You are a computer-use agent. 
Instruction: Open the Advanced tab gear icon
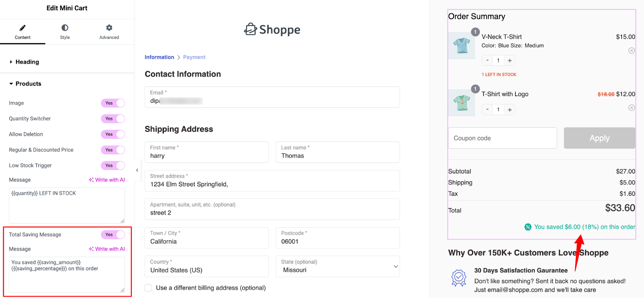[109, 28]
